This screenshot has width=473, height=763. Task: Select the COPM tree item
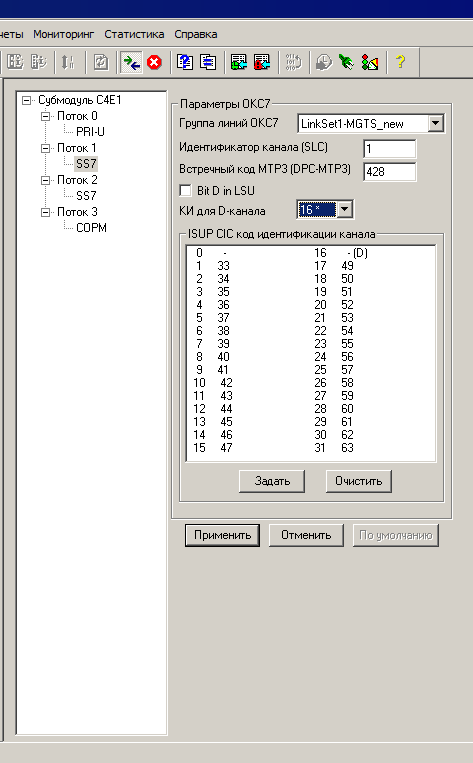pyautogui.click(x=91, y=228)
